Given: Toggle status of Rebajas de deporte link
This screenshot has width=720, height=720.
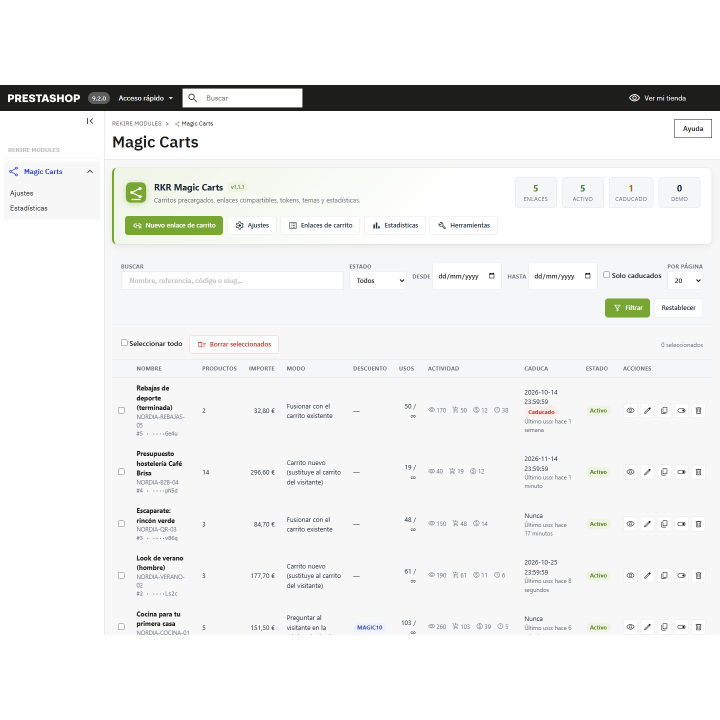Looking at the screenshot, I should (681, 411).
